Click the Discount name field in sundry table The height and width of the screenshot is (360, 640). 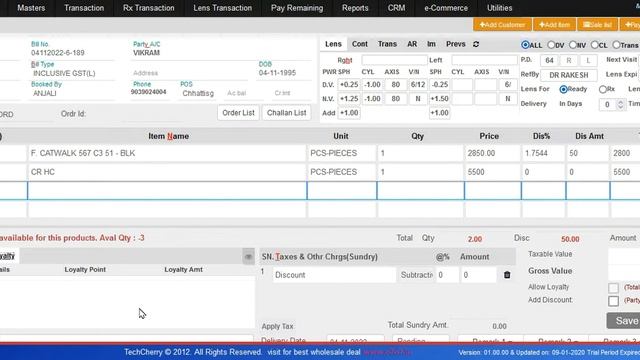334,275
